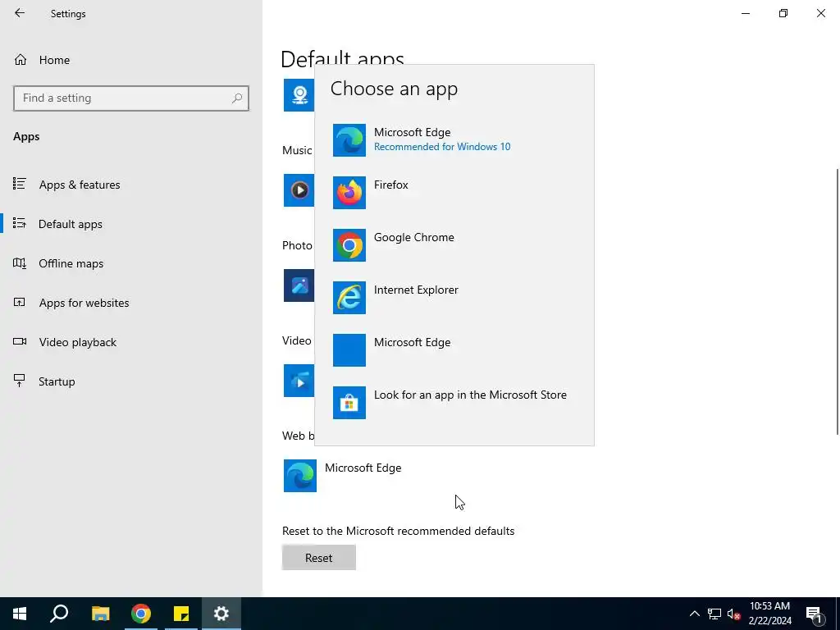
Task: Click current Web browser Microsoft Edge icon
Action: coord(300,476)
